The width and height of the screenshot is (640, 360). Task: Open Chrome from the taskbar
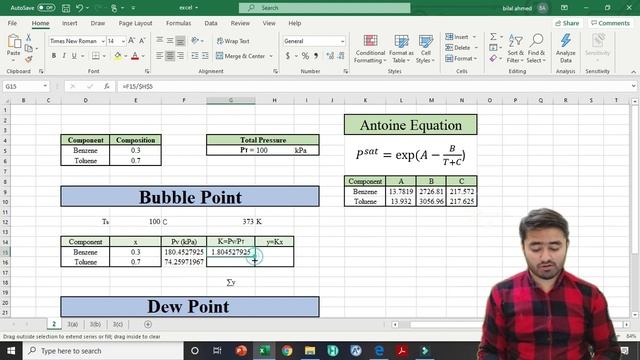[x=287, y=351]
